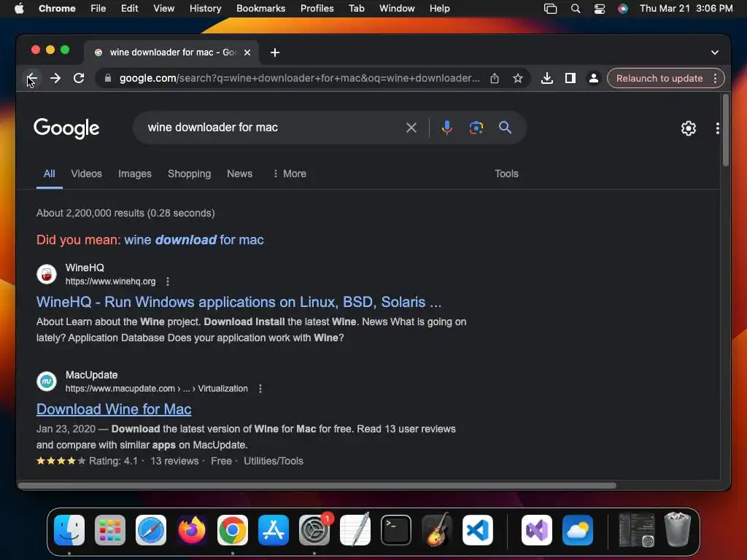
Task: Open the Help menu
Action: [x=439, y=9]
